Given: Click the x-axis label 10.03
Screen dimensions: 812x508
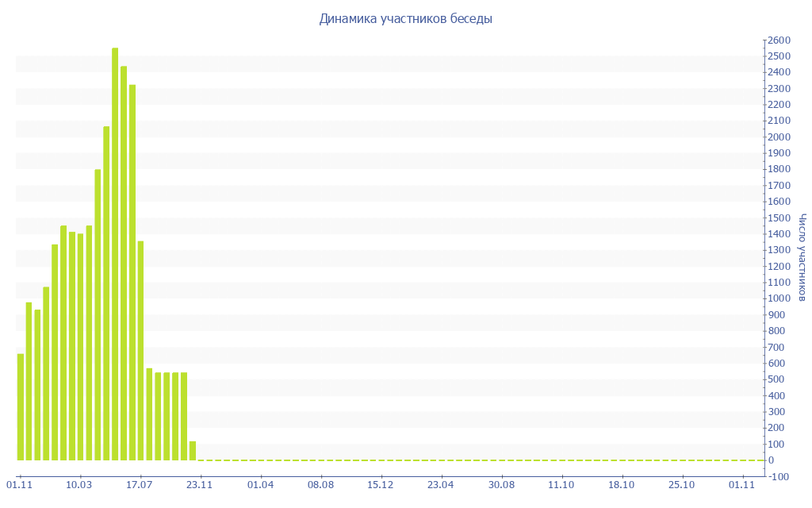Looking at the screenshot, I should point(79,484).
